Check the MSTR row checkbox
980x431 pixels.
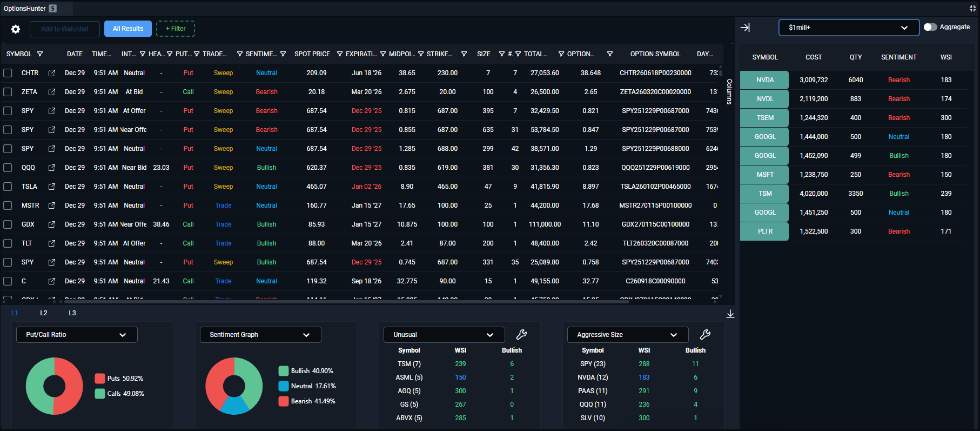pyautogui.click(x=8, y=205)
